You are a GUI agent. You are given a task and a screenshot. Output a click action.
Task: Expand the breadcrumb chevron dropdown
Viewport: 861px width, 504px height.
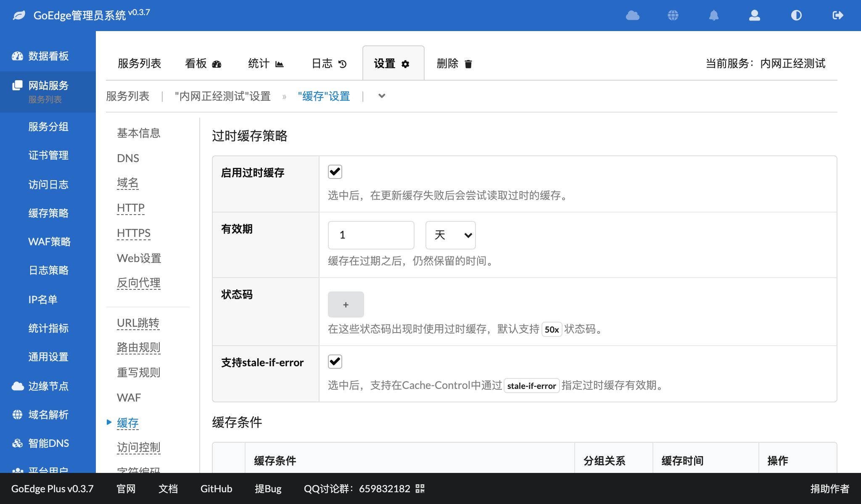click(x=382, y=96)
